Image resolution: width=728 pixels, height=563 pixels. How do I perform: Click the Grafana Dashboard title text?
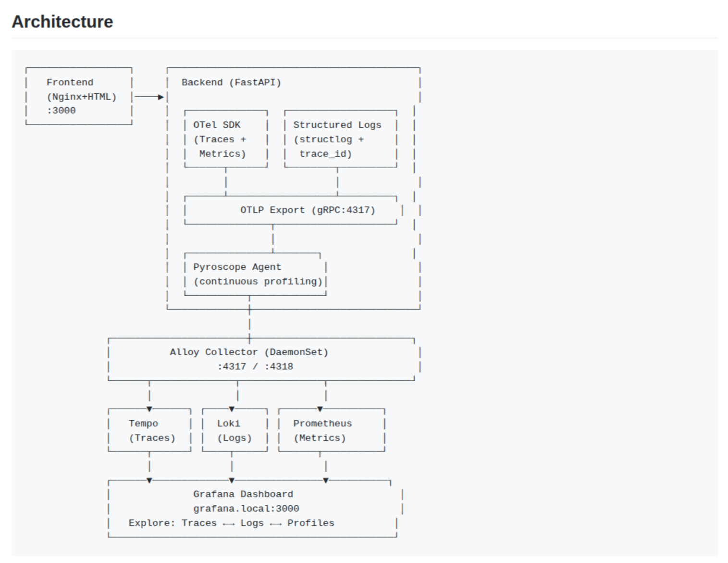[x=243, y=494]
